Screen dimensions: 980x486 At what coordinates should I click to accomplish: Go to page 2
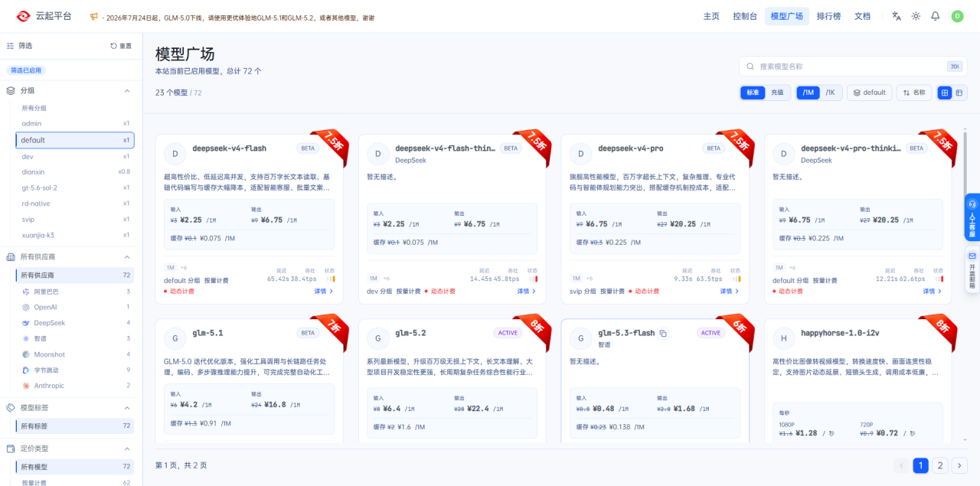click(x=940, y=465)
